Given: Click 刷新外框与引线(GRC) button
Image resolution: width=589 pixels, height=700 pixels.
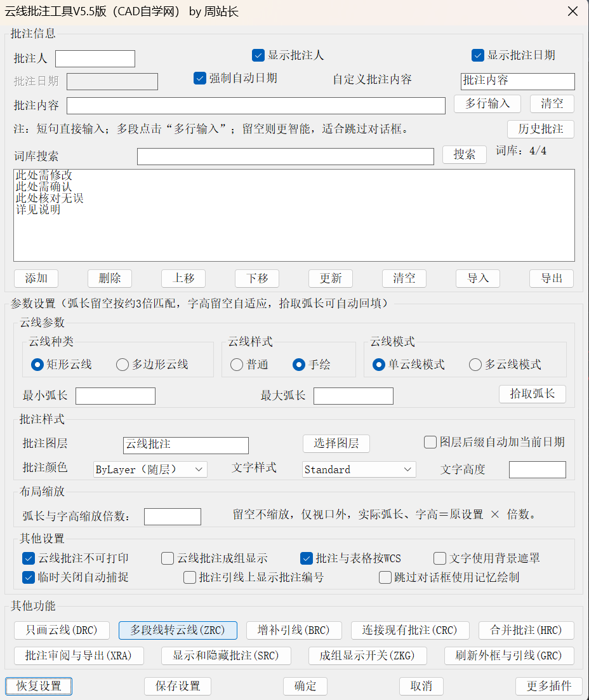Looking at the screenshot, I should (508, 656).
